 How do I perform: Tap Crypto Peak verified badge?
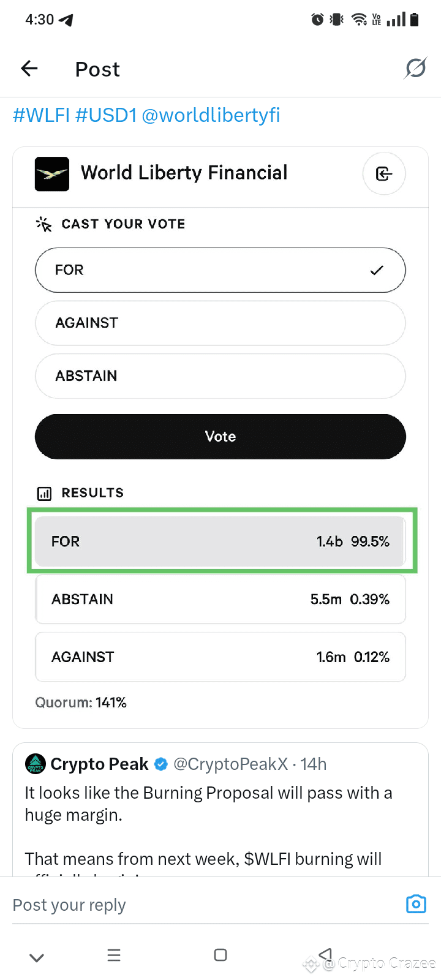tap(161, 764)
